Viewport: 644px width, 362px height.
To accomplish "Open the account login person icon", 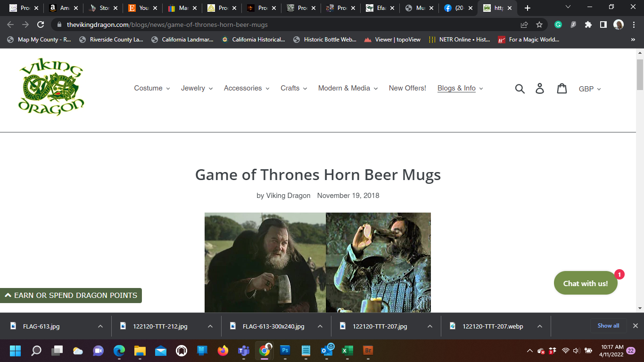I will tap(540, 89).
